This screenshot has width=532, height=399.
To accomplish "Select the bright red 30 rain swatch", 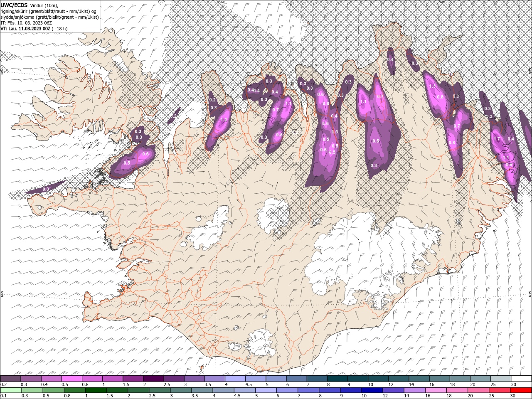I will coord(521,390).
